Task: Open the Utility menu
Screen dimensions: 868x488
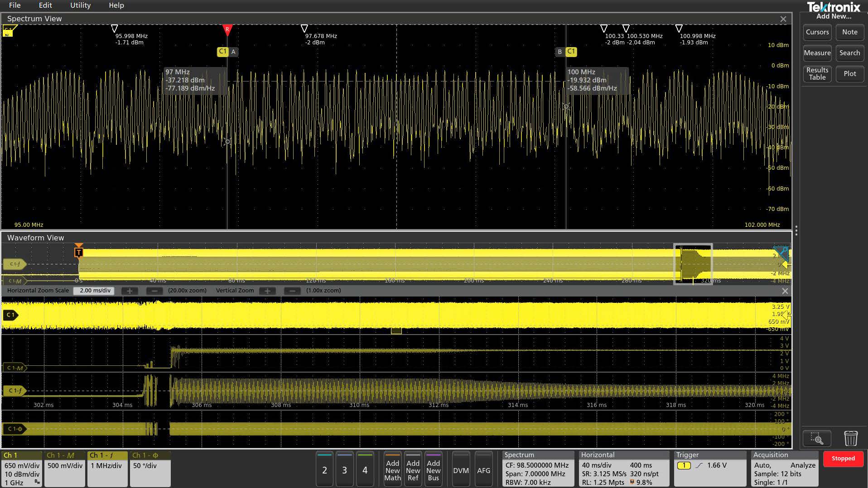Action: (x=80, y=5)
